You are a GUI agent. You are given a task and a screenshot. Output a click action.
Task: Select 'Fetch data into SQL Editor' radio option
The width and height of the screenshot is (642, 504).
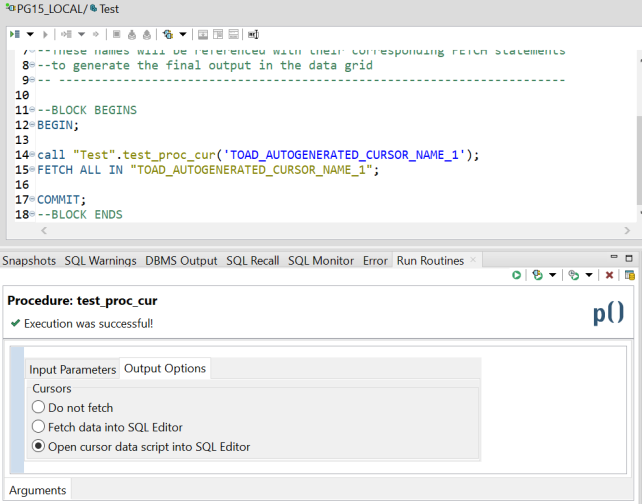pos(38,427)
